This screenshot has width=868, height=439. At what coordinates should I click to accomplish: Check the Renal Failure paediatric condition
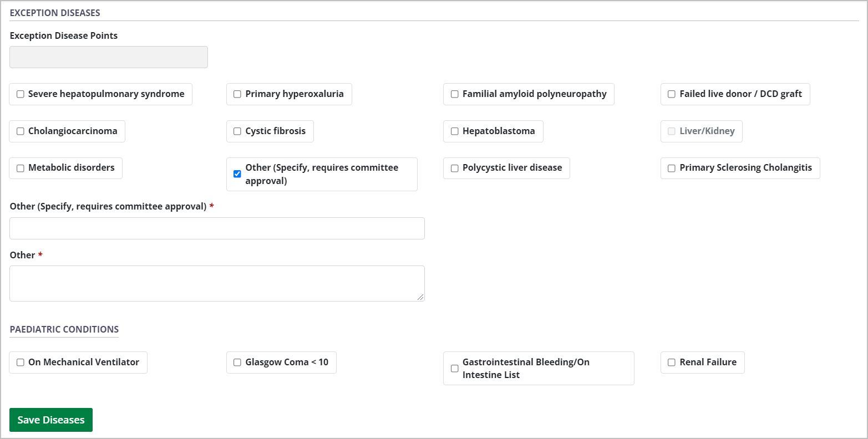671,362
